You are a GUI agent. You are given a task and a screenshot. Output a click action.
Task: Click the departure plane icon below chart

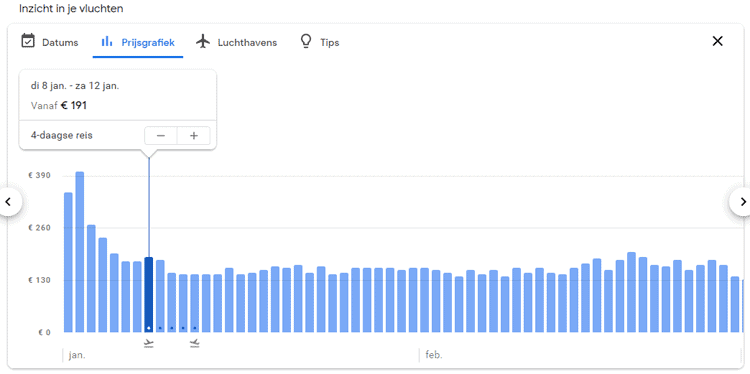[149, 343]
